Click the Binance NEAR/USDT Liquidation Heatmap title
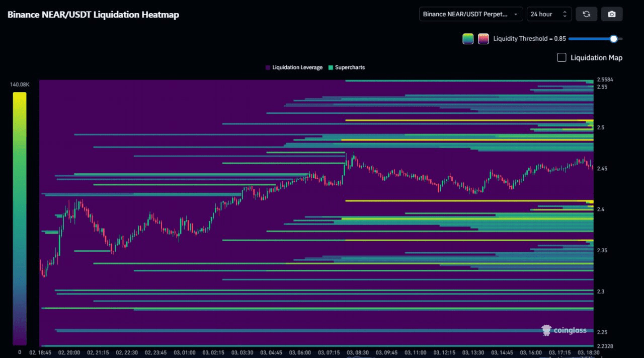Image resolution: width=644 pixels, height=358 pixels. (x=93, y=15)
